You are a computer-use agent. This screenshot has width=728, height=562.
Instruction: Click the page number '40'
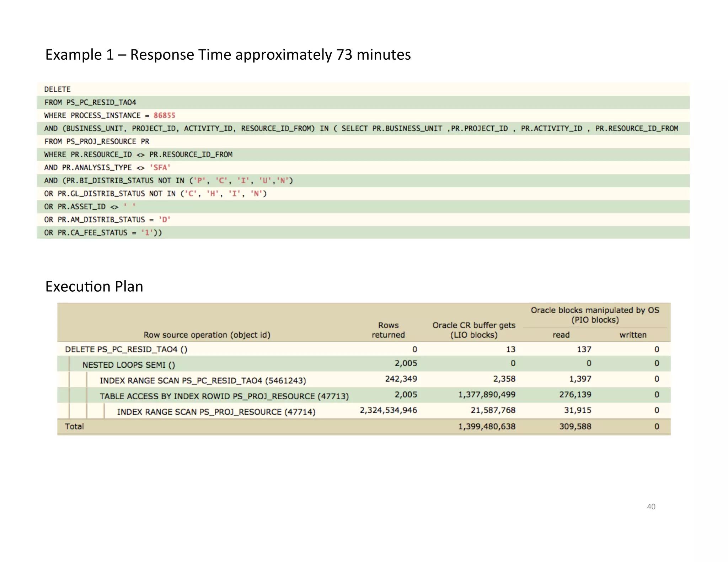point(651,507)
